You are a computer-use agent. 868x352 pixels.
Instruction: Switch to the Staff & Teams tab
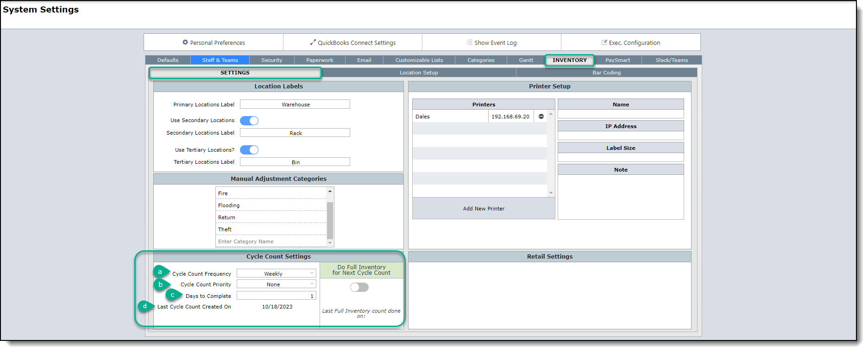tap(220, 60)
